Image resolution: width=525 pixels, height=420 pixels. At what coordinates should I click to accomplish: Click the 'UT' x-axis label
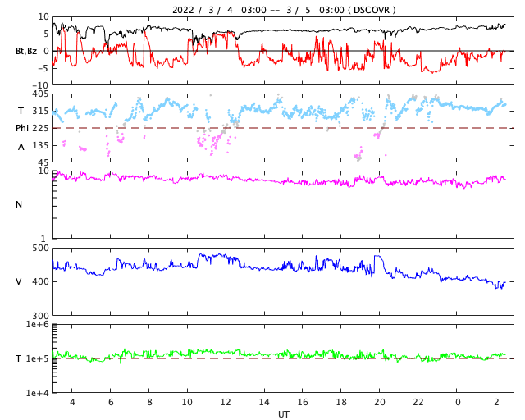point(283,414)
